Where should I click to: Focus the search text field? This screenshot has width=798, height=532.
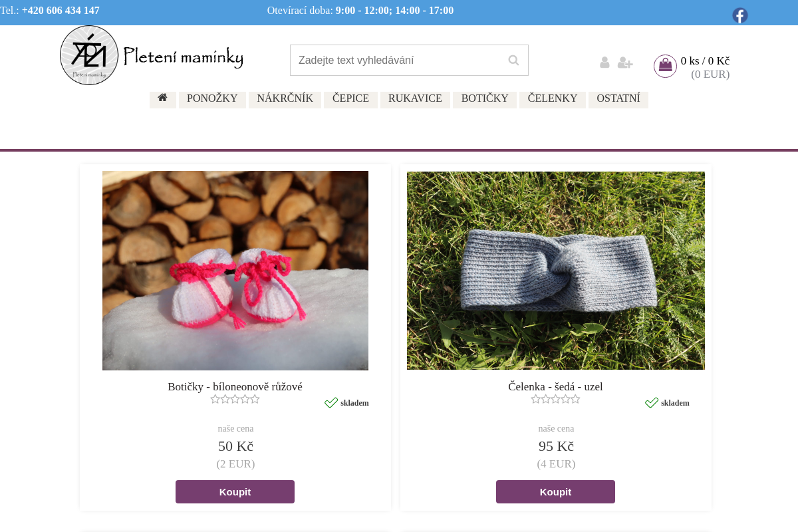tap(396, 61)
